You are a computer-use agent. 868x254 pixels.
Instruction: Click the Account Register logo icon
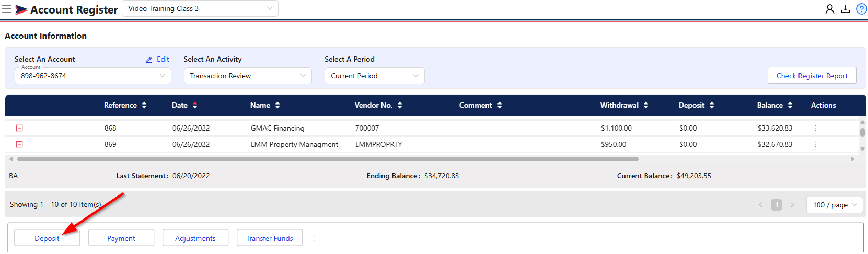21,9
